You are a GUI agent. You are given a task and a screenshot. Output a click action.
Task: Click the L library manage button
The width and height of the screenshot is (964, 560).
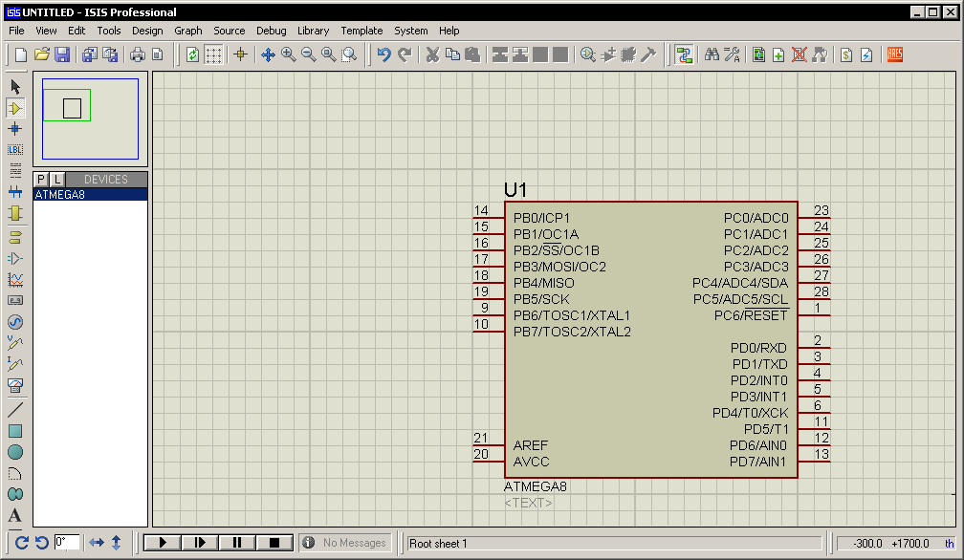[57, 180]
